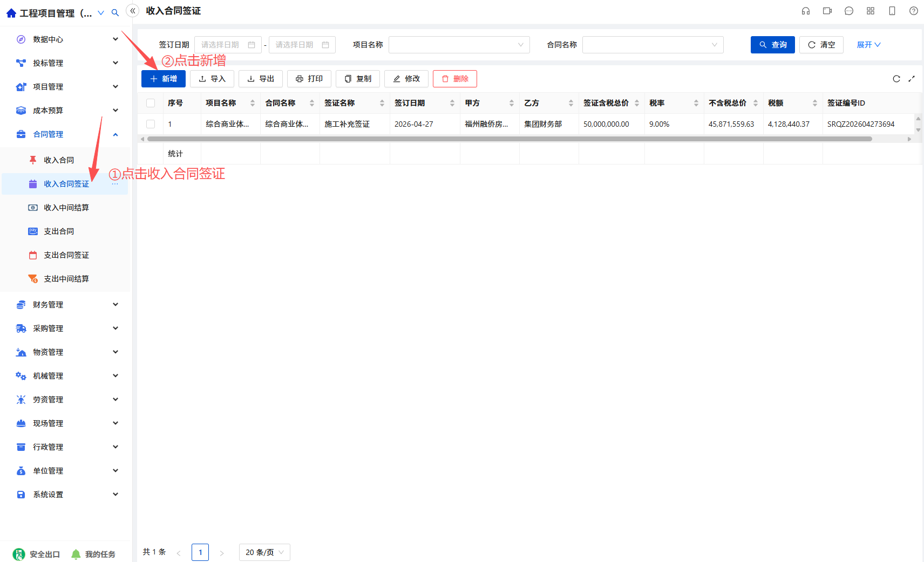Sort by 项目名称 column sort arrows
This screenshot has width=924, height=562.
point(253,103)
